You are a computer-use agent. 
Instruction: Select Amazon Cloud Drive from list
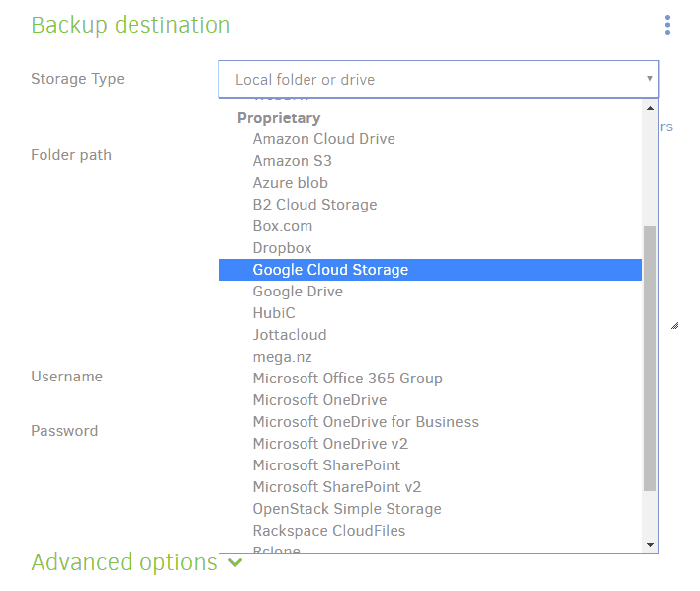point(323,139)
